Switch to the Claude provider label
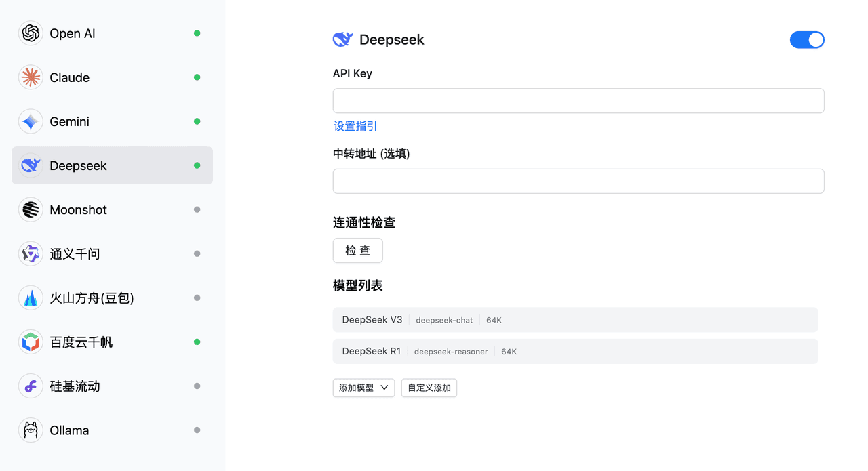 click(x=70, y=77)
